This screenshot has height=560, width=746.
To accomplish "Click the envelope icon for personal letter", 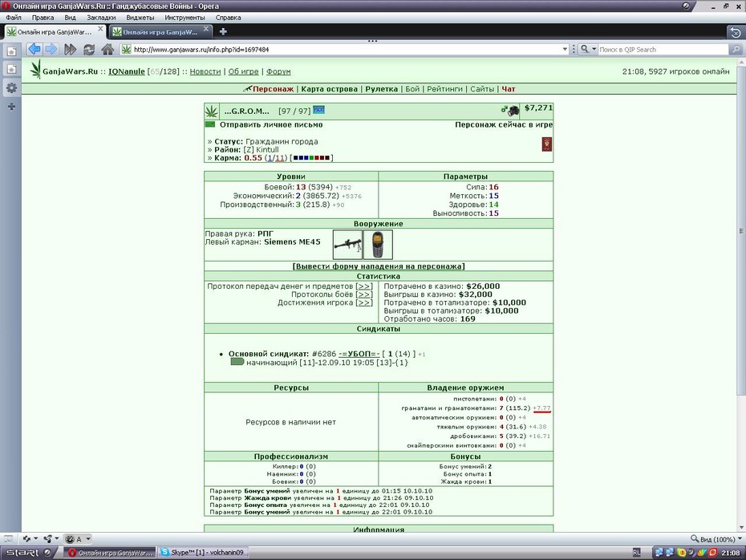I will (210, 124).
